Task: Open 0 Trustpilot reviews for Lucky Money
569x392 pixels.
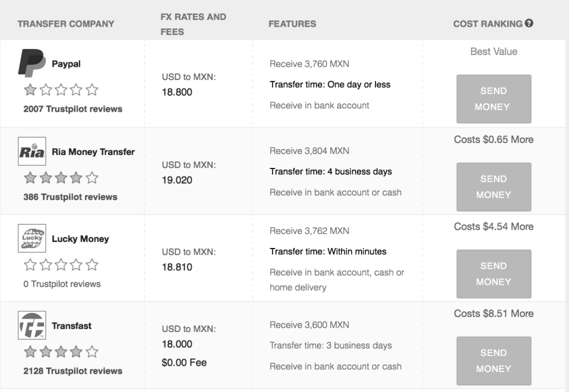Action: point(62,284)
